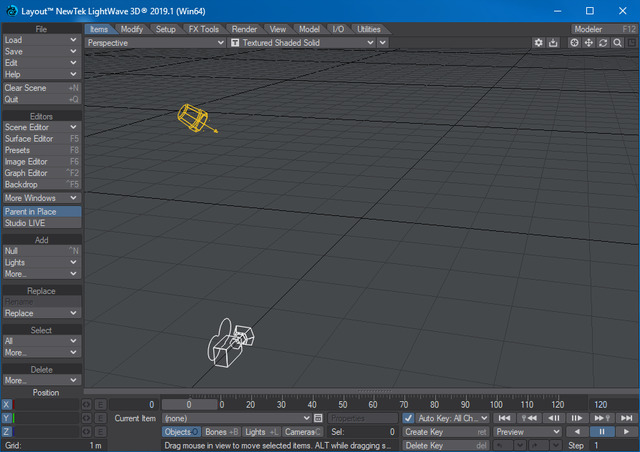Screen dimensions: 640x452
Task: Click the viewport options gear icon
Action: pos(539,43)
